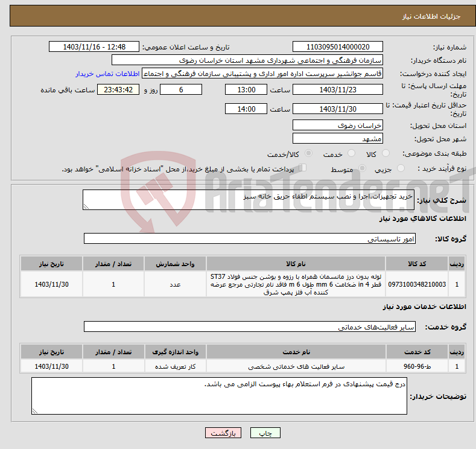Click the resize handle of the description textarea
476x449 pixels.
click(x=86, y=207)
